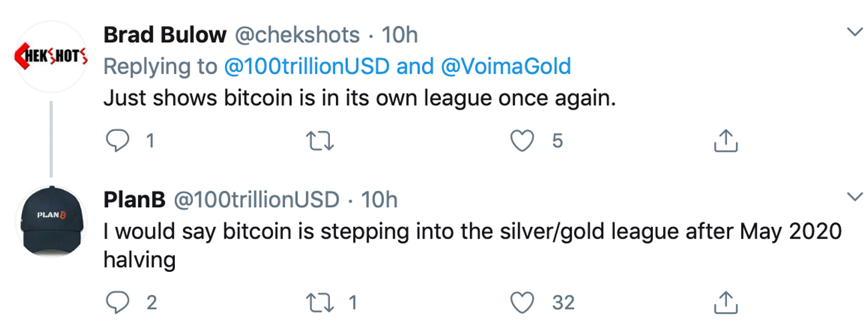Like Brad Bulow's tweet

pos(523,141)
